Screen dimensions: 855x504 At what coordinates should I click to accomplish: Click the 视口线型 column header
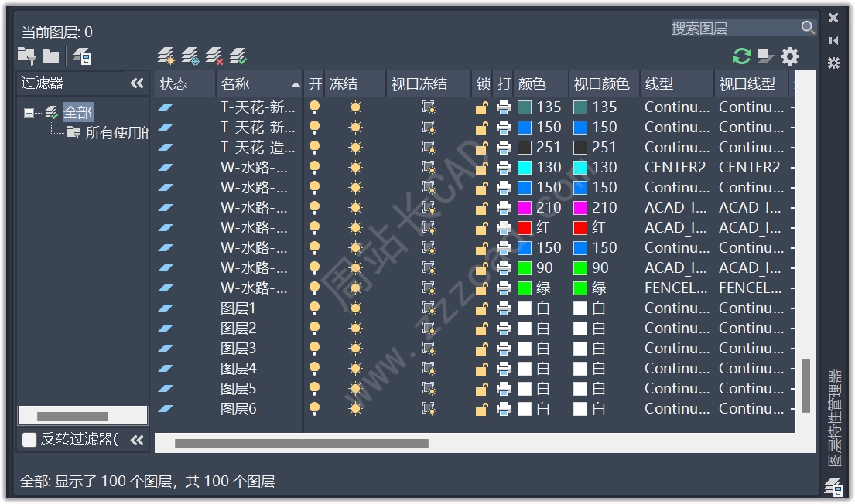click(751, 84)
